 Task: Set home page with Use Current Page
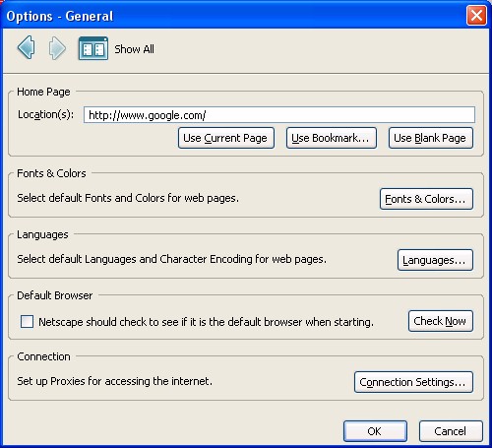coord(226,138)
